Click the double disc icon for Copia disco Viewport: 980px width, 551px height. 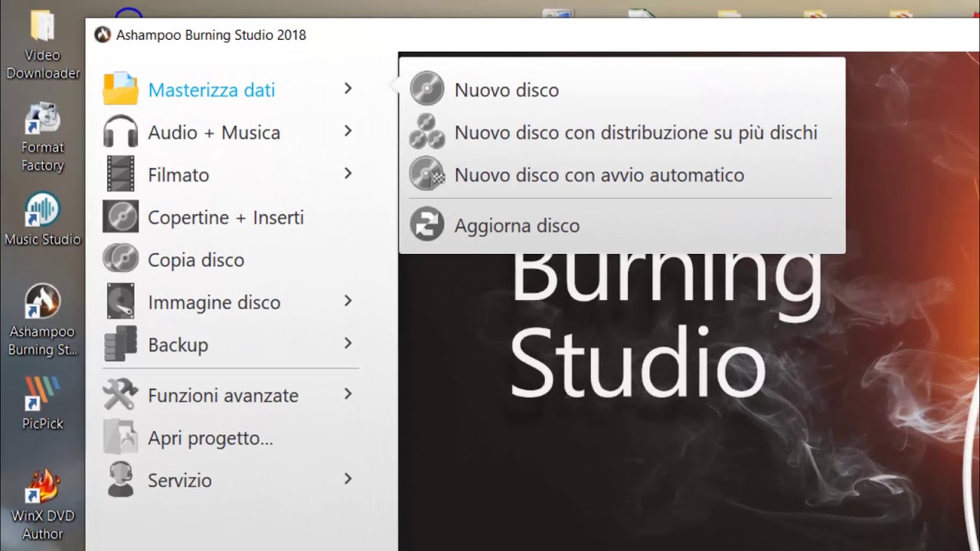[x=120, y=259]
